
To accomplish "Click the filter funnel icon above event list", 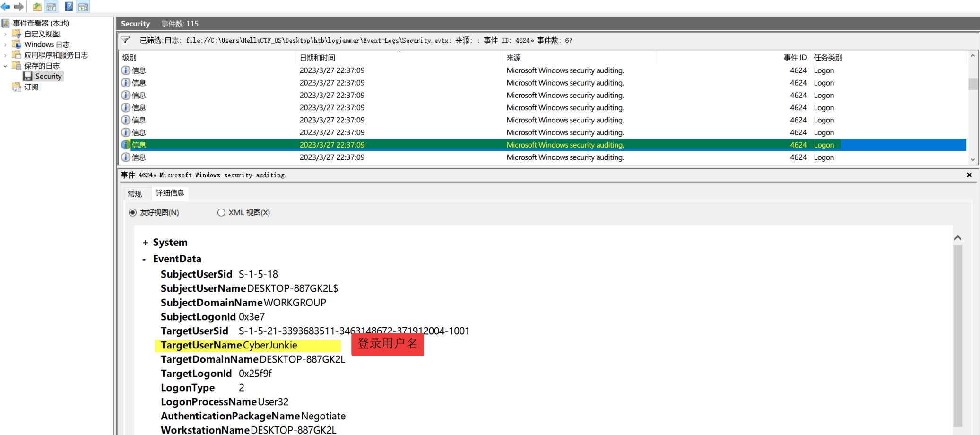I will coord(125,40).
